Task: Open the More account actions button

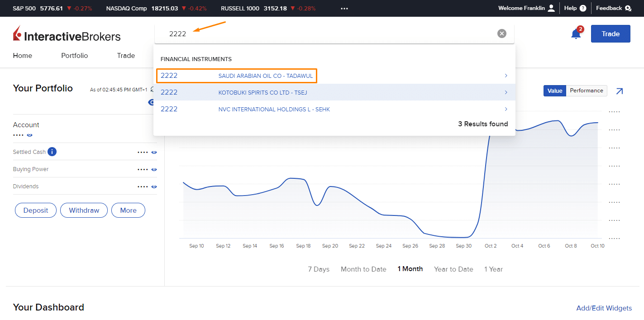Action: [128, 210]
